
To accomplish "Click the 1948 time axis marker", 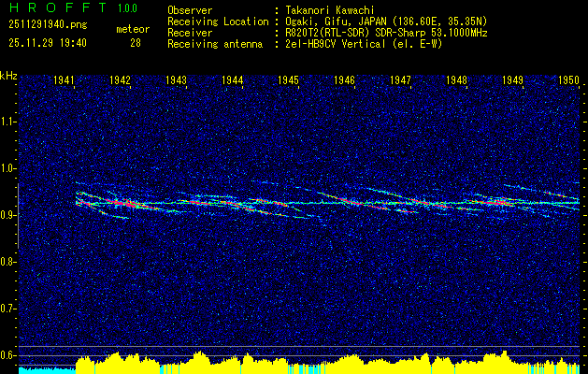I will click(456, 79).
